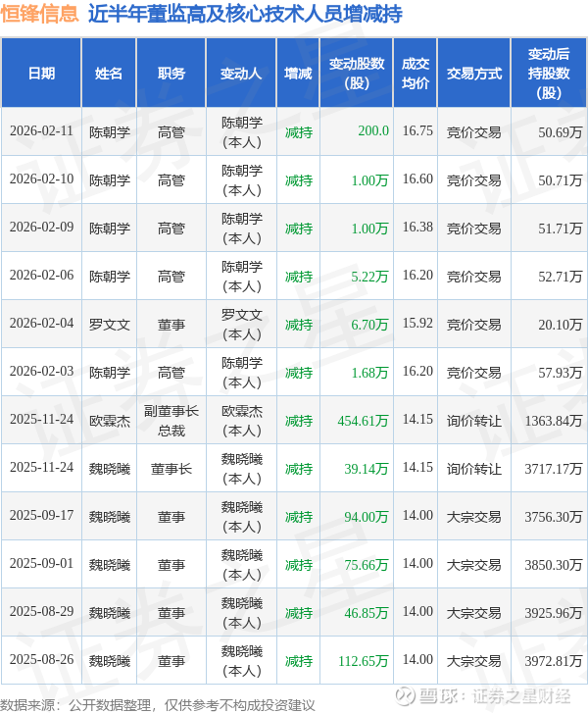
Task: Click 大宗交易 in the 2025-09-17 row
Action: coord(473,517)
